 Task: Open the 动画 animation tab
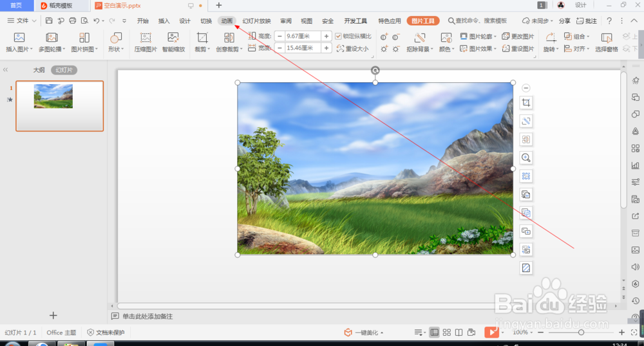(x=227, y=21)
